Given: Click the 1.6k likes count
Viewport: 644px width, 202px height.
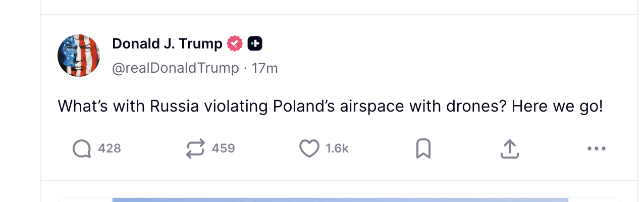Looking at the screenshot, I should coord(337,148).
